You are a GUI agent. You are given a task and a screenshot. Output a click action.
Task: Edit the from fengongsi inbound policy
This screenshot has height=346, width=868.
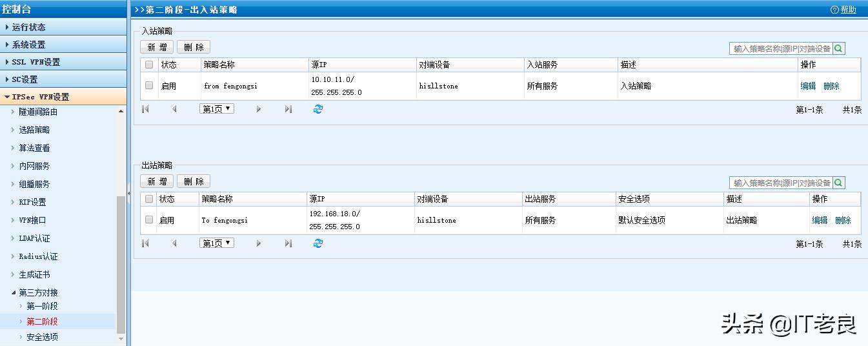click(808, 86)
